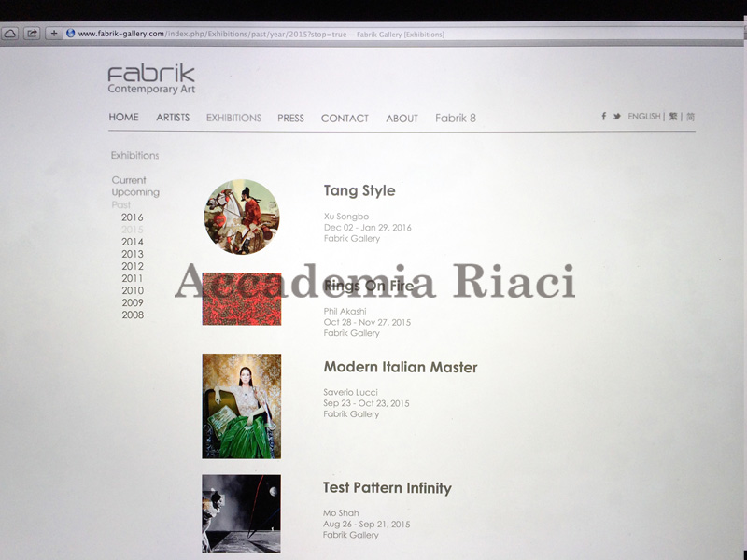This screenshot has width=747, height=560.
Task: View past exhibitions from 2010
Action: coord(133,290)
